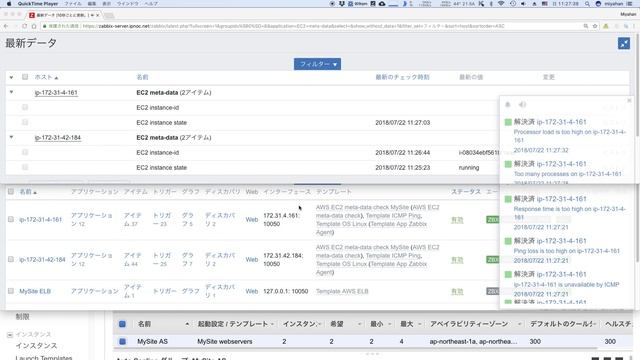The height and width of the screenshot is (360, 640).
Task: Open ファイル menu in menu bar
Action: coord(73,4)
